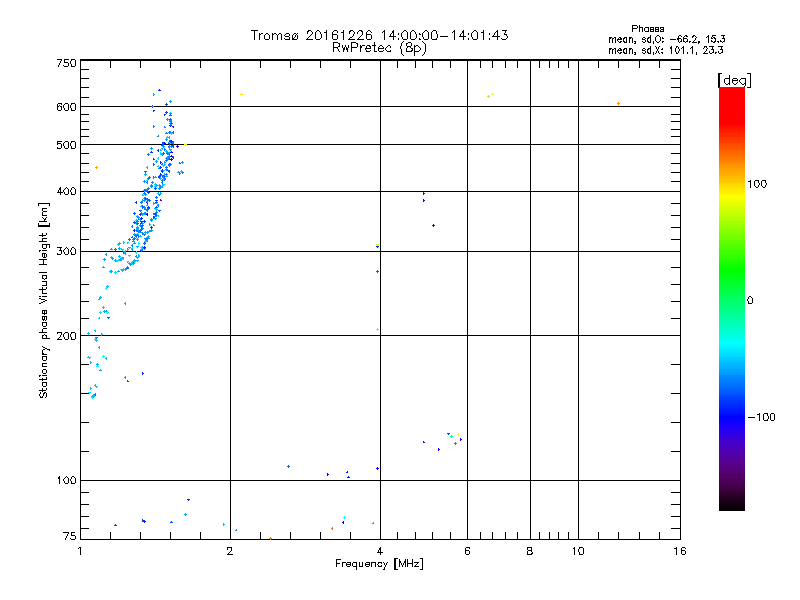Click y-axis tick label '600'
Image resolution: width=800 pixels, height=600 pixels.
(x=66, y=107)
